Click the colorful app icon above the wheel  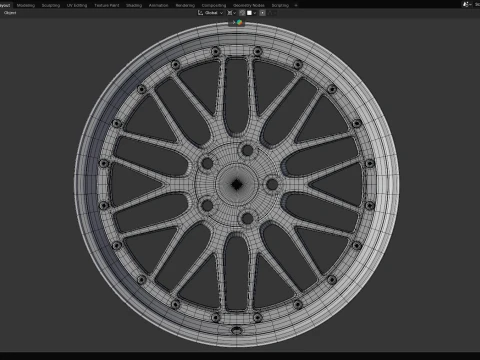click(x=239, y=23)
